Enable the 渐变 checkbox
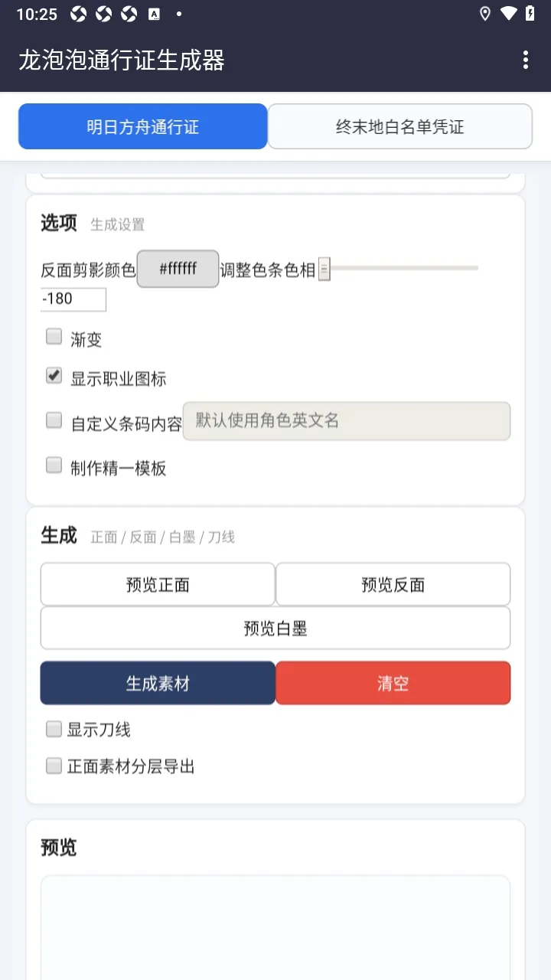 pyautogui.click(x=54, y=337)
